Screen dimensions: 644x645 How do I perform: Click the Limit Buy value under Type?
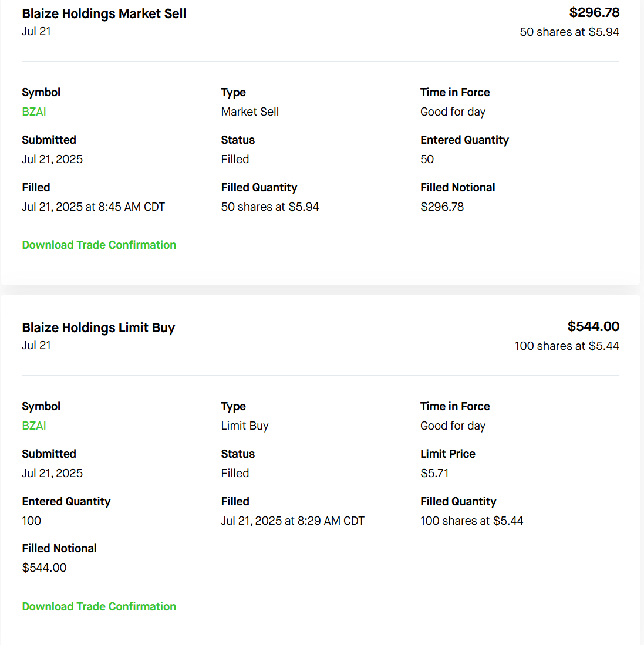245,426
